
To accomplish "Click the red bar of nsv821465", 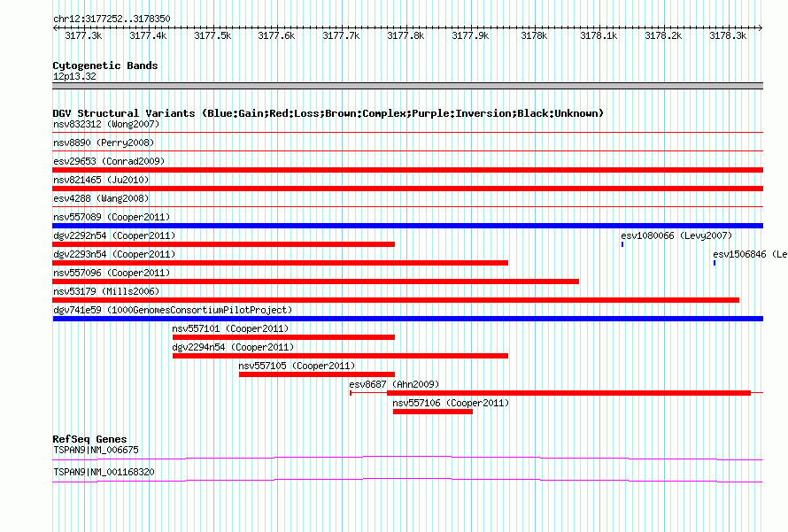I will [407, 189].
